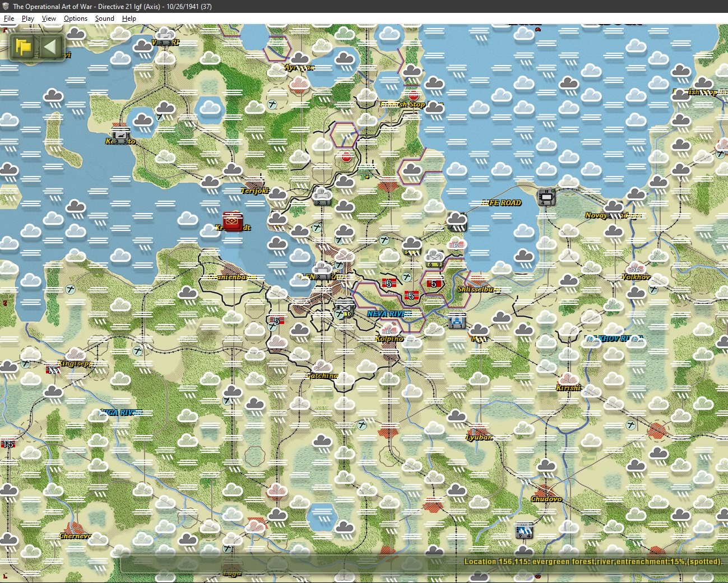
Task: Click the yellow flags button
Action: pyautogui.click(x=23, y=47)
